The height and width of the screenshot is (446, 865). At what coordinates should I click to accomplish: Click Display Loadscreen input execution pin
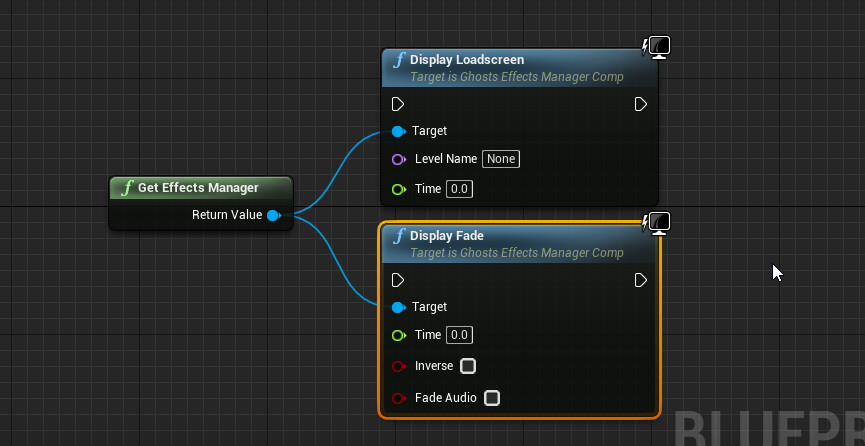[x=398, y=104]
